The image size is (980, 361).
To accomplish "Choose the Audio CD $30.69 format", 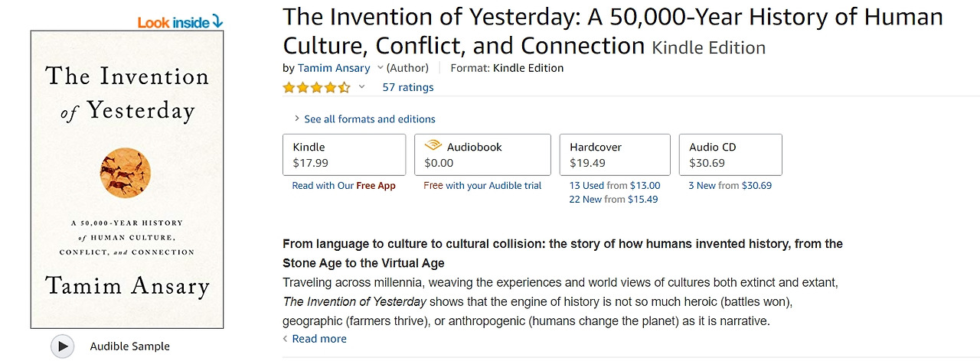I will (x=730, y=154).
